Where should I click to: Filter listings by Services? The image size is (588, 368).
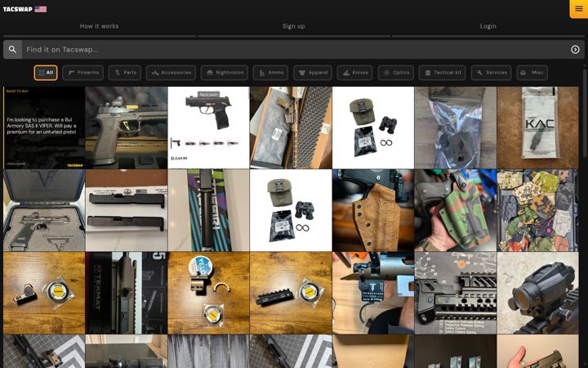[492, 73]
